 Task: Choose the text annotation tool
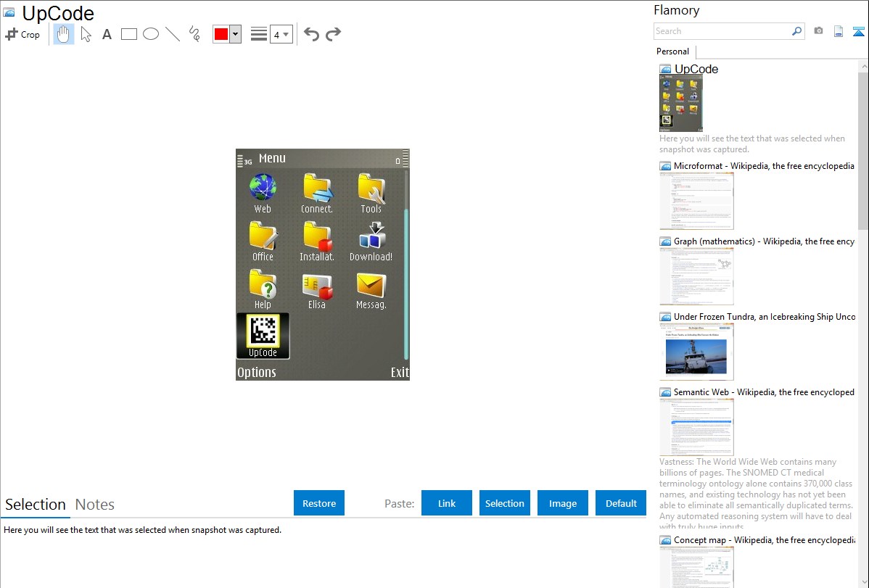[x=107, y=34]
